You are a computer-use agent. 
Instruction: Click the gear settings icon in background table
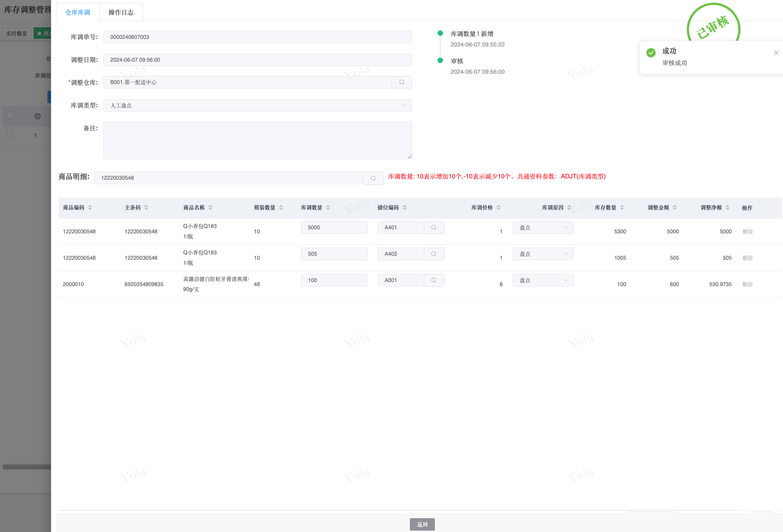point(38,116)
